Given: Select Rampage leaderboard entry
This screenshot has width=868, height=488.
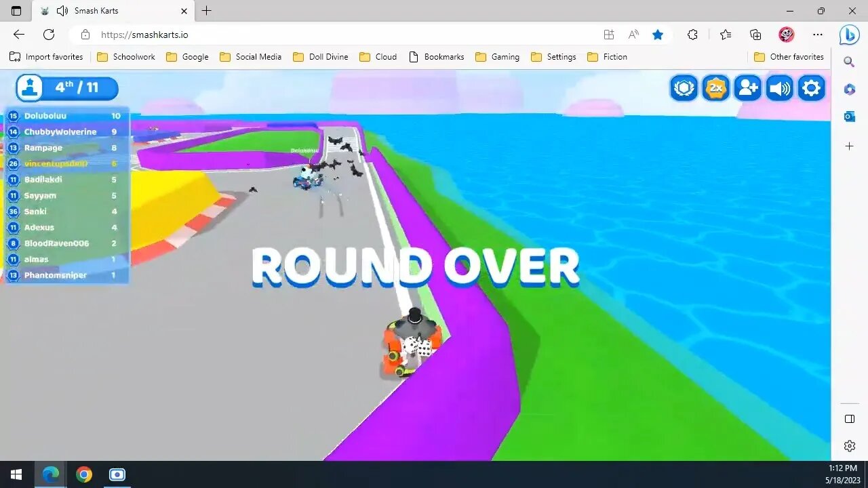Looking at the screenshot, I should click(66, 148).
